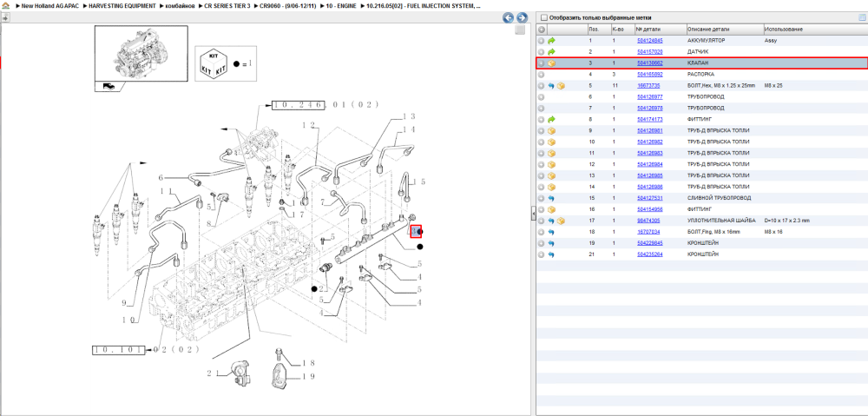This screenshot has width=868, height=416.
Task: Open part number link 504165892
Action: 650,75
